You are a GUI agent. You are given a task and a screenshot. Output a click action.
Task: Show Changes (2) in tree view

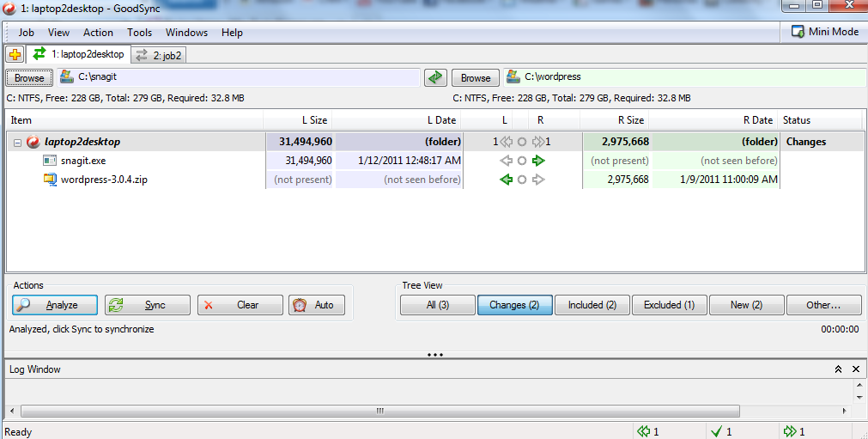click(x=515, y=305)
